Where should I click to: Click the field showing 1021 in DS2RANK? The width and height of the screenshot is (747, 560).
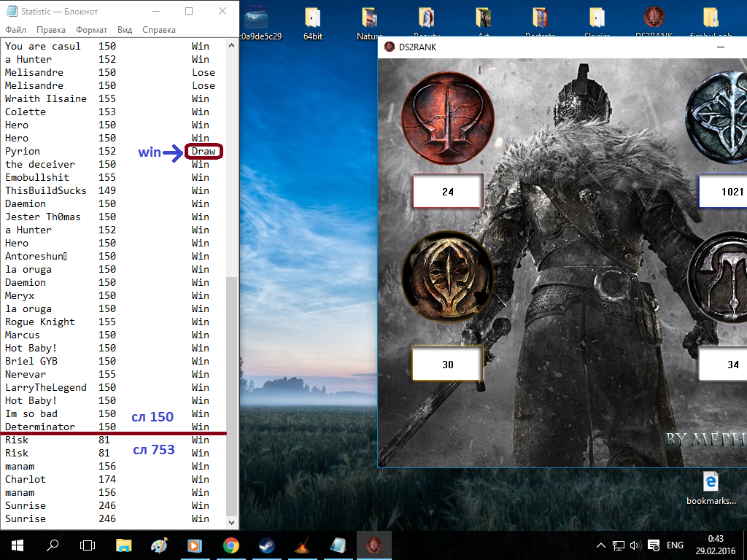pos(723,192)
